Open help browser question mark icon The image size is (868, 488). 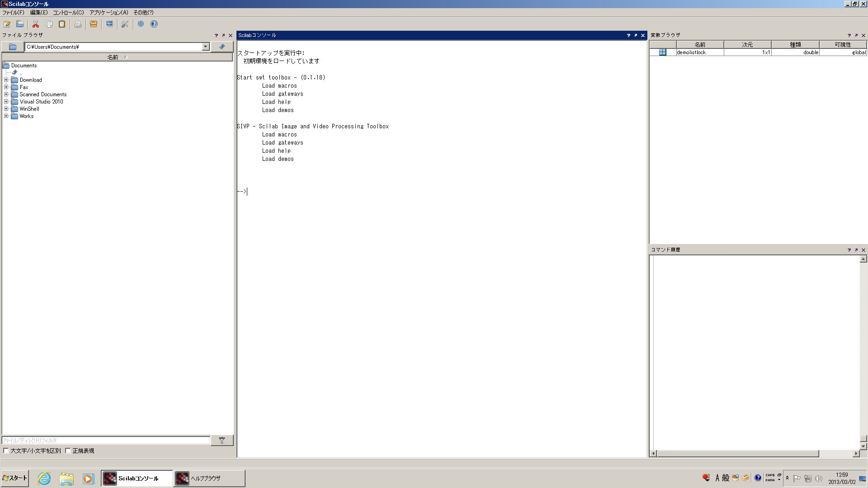click(154, 24)
